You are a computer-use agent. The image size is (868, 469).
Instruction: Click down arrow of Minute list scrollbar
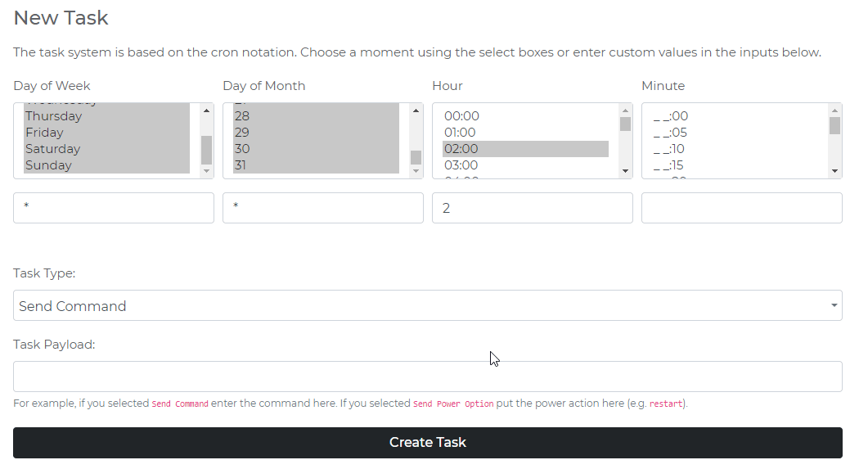(x=835, y=171)
